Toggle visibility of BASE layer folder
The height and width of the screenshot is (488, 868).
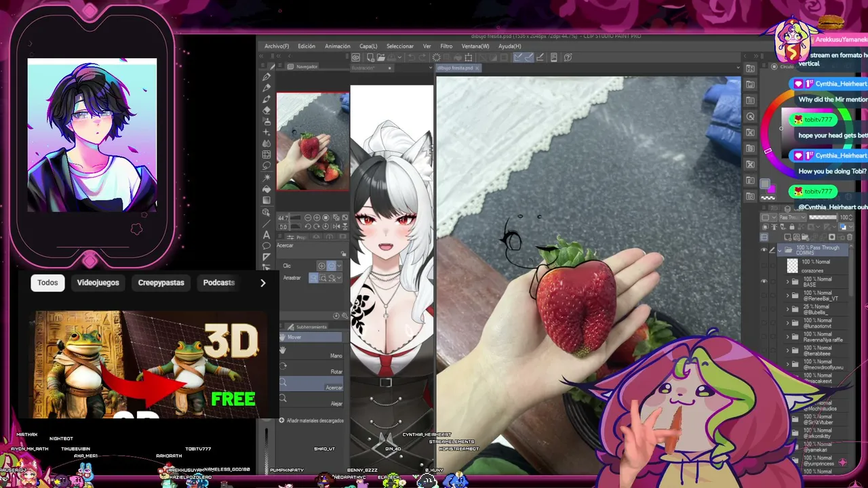tap(764, 281)
